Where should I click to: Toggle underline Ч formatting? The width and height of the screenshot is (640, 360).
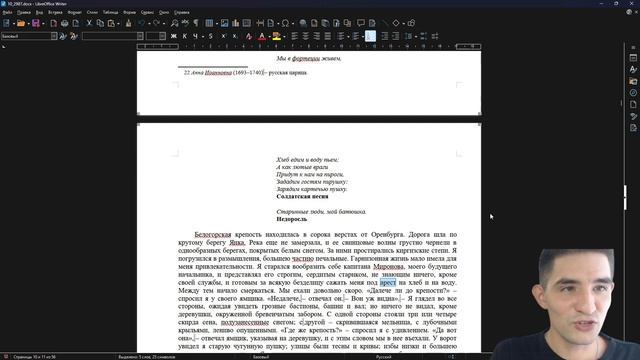point(195,36)
